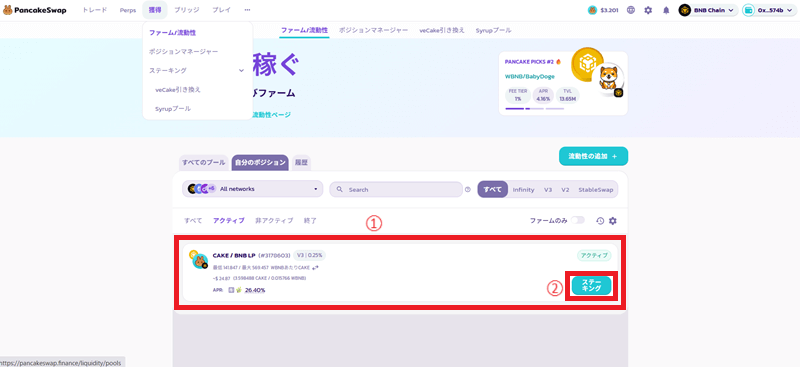Screen dimensions: 800x367
Task: Click the flame icon by PANCAKE PICKS #2
Action: coord(558,62)
